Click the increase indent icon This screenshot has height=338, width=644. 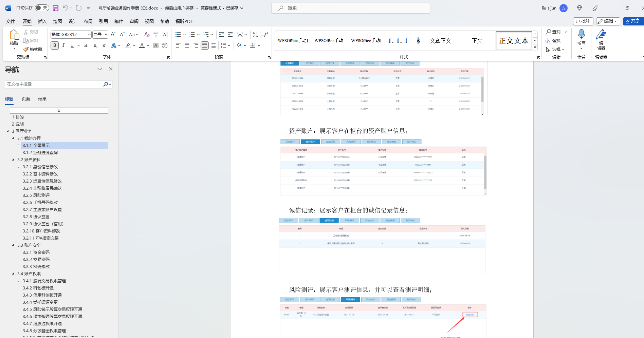pos(230,35)
